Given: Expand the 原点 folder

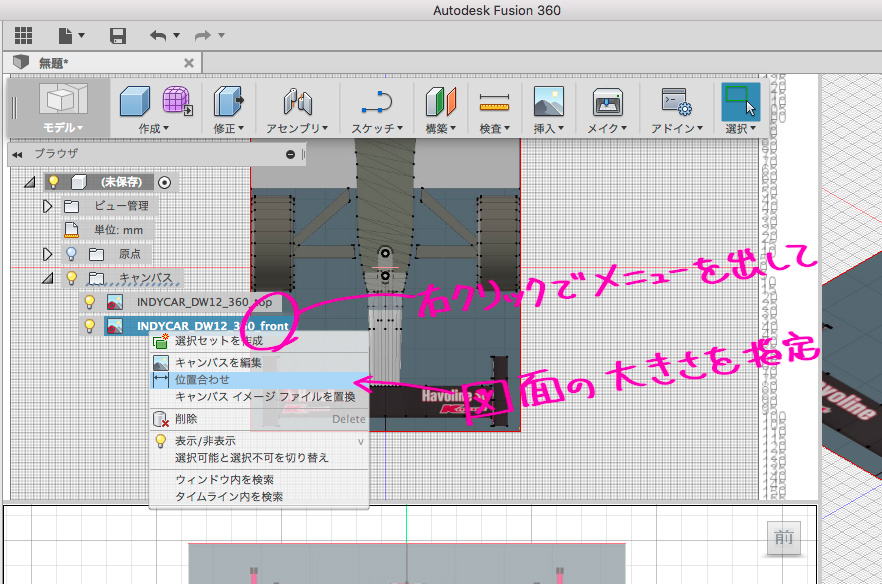Looking at the screenshot, I should click(48, 254).
